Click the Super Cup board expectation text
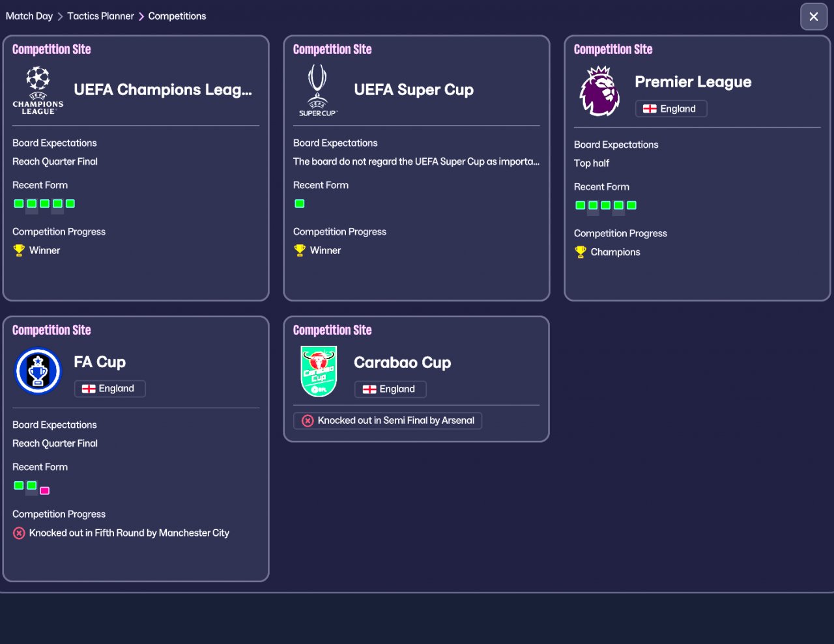This screenshot has width=834, height=644. coord(416,161)
